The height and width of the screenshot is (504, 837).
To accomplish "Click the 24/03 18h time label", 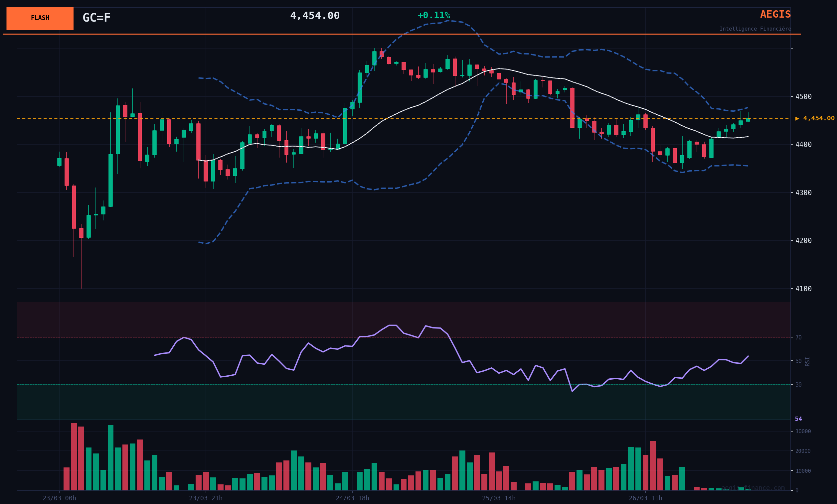I will click(352, 498).
